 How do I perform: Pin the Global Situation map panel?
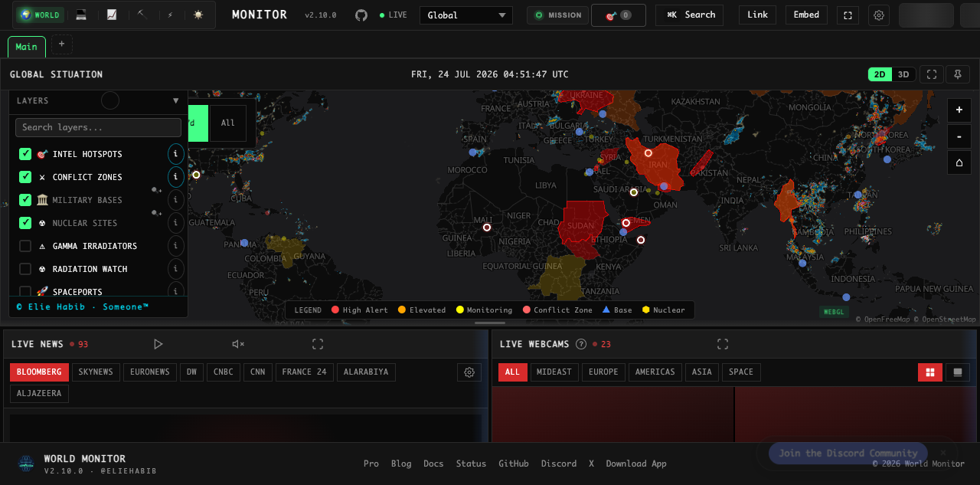(958, 74)
